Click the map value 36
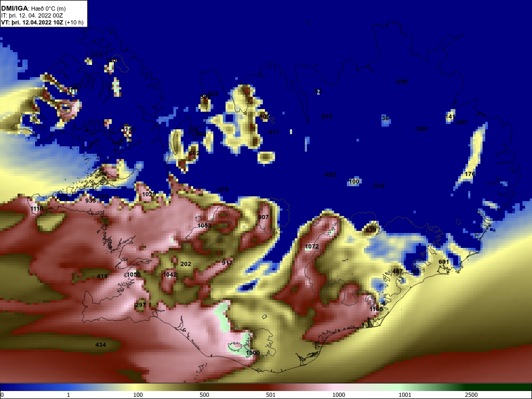Image resolution: width=532 pixels, height=399 pixels. click(x=385, y=119)
